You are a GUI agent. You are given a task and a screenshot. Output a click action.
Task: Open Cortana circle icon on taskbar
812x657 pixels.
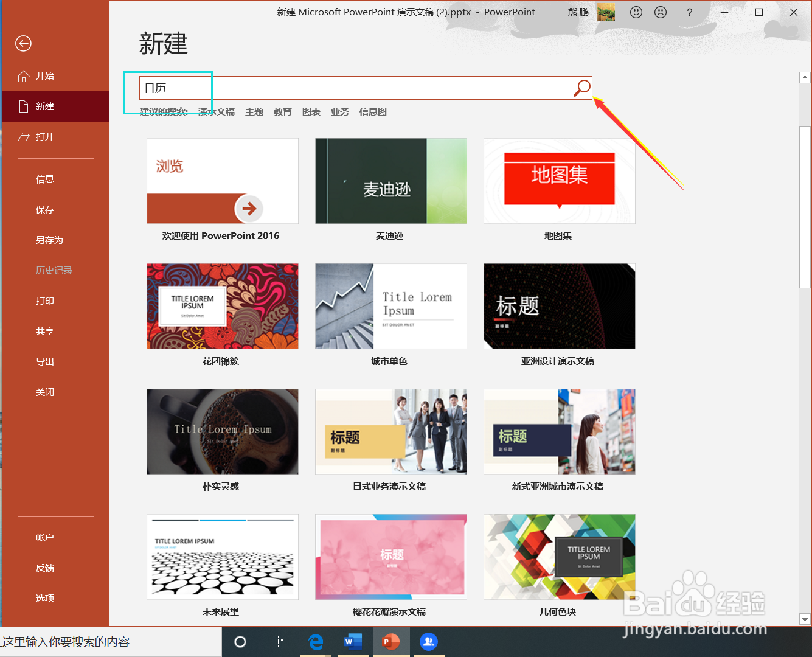click(x=240, y=642)
